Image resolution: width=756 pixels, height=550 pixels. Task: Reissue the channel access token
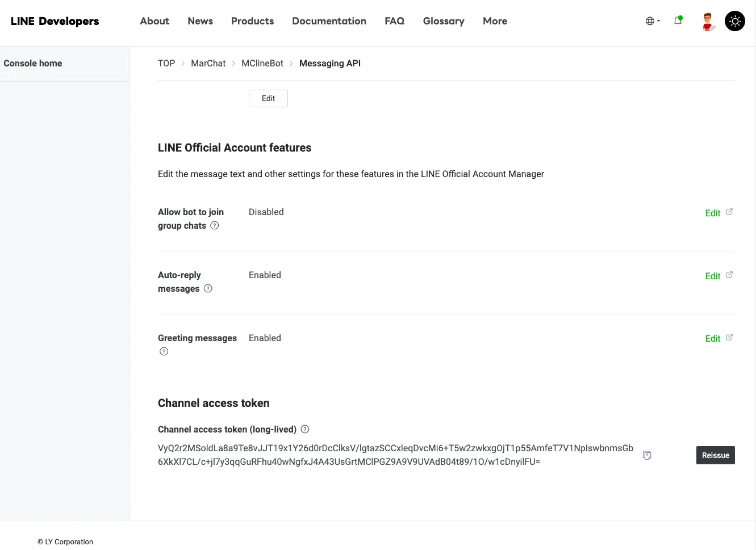(x=716, y=455)
